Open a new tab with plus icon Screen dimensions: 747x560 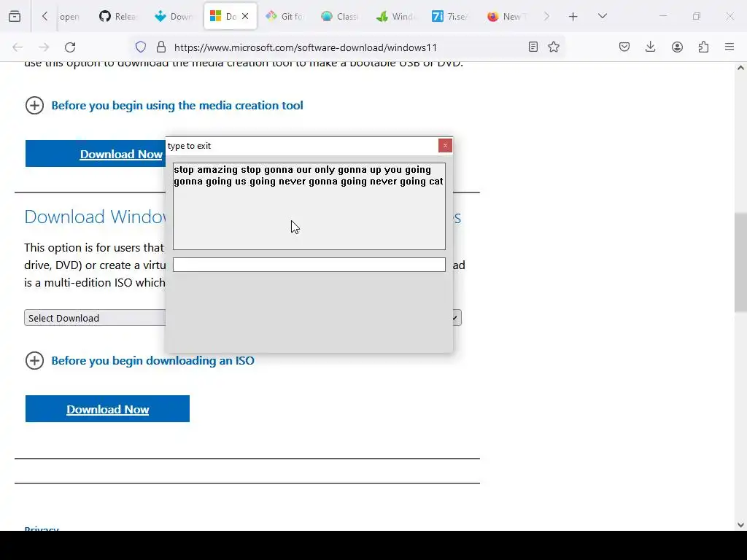click(573, 16)
